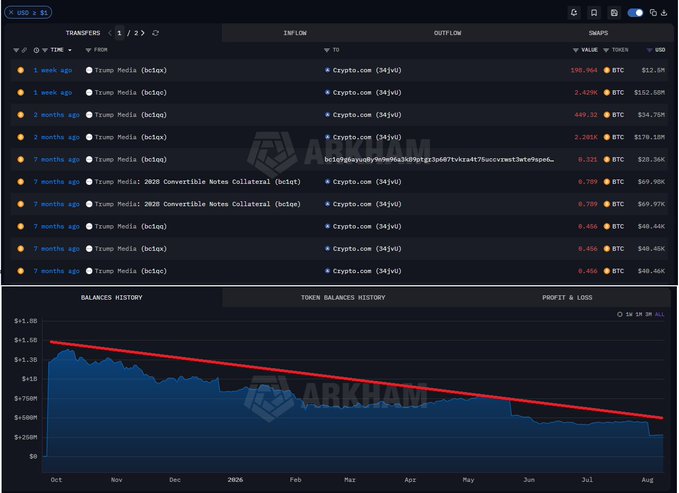Open Crypto.com (34jvU) recipient in $12.5M row
Image resolution: width=679 pixels, height=493 pixels.
pos(367,70)
